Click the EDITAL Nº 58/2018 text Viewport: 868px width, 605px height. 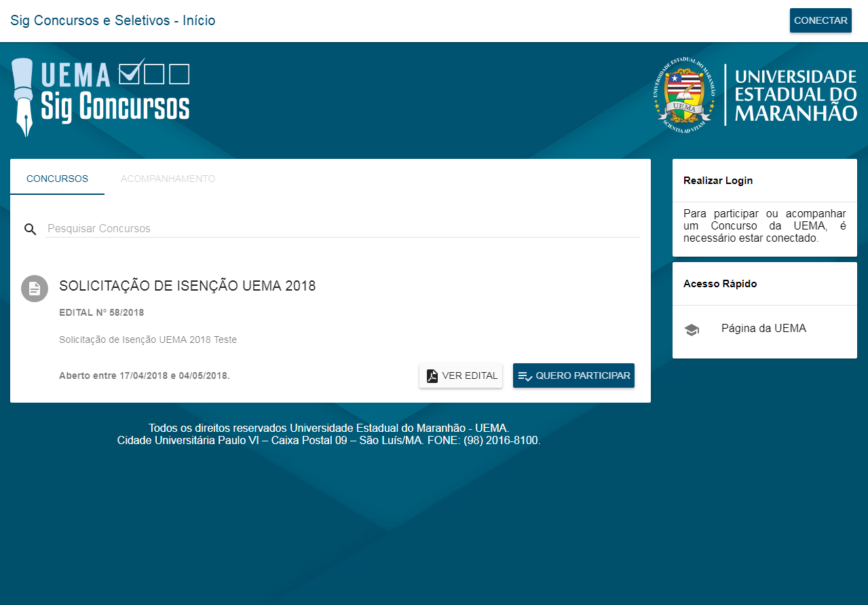101,313
